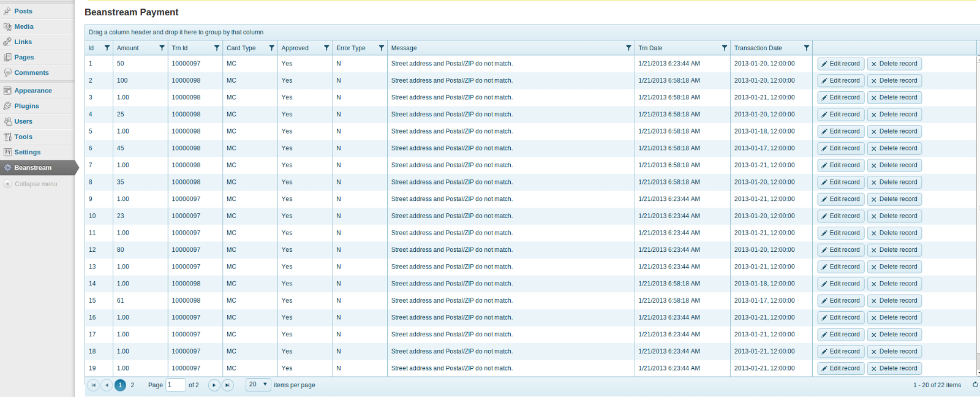
Task: Sort by Card Type column header
Action: 241,48
